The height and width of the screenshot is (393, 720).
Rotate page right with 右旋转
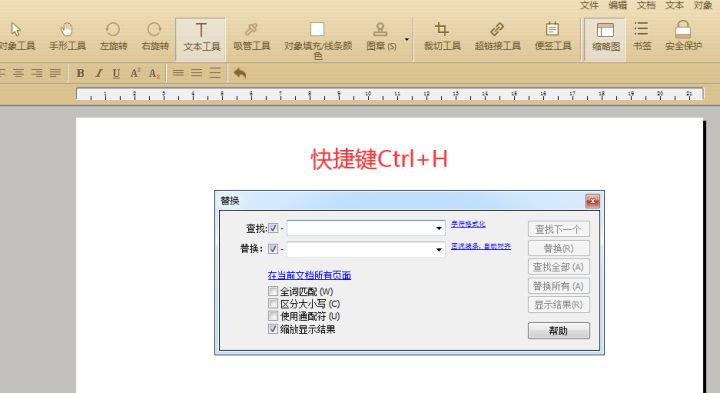(x=155, y=37)
